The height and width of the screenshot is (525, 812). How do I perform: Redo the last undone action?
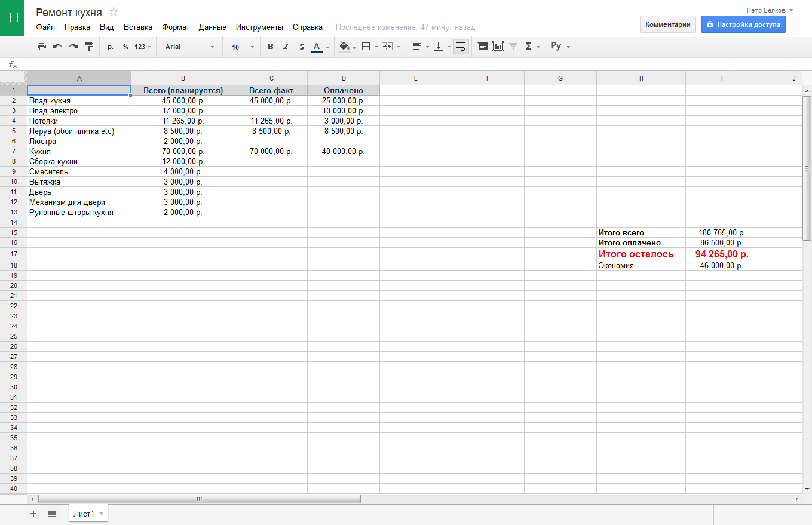pos(73,47)
